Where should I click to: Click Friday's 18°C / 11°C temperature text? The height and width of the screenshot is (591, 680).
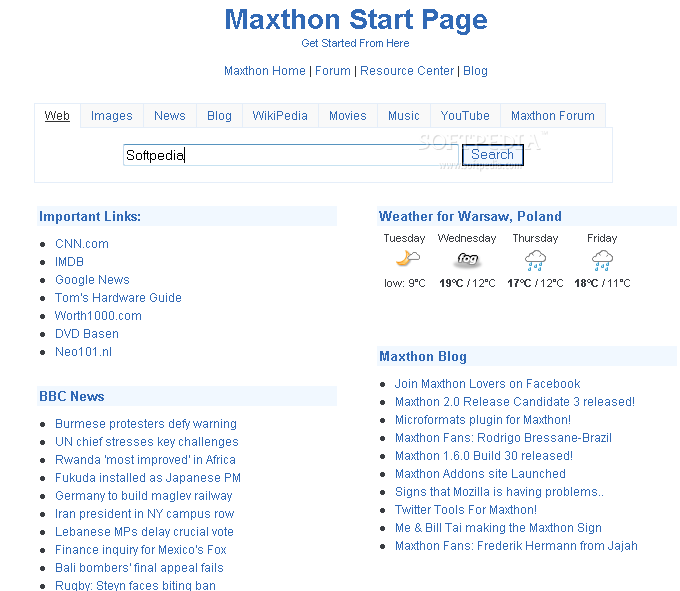(602, 283)
